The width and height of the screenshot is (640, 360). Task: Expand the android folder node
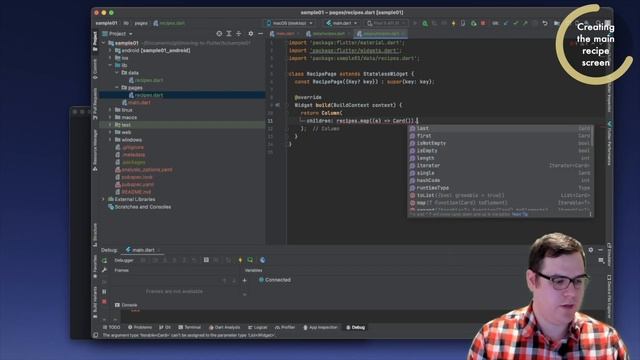coord(110,51)
